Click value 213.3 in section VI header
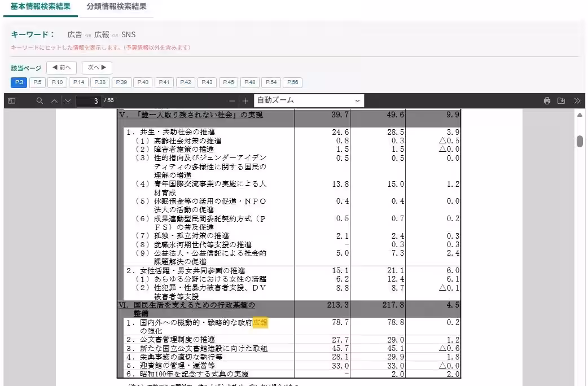This screenshot has height=386, width=588. click(337, 305)
